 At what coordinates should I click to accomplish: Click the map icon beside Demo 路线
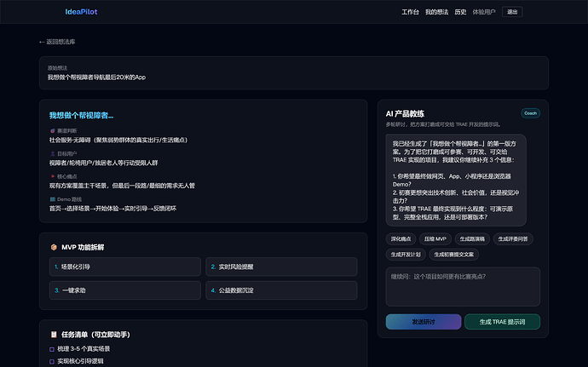tap(53, 199)
